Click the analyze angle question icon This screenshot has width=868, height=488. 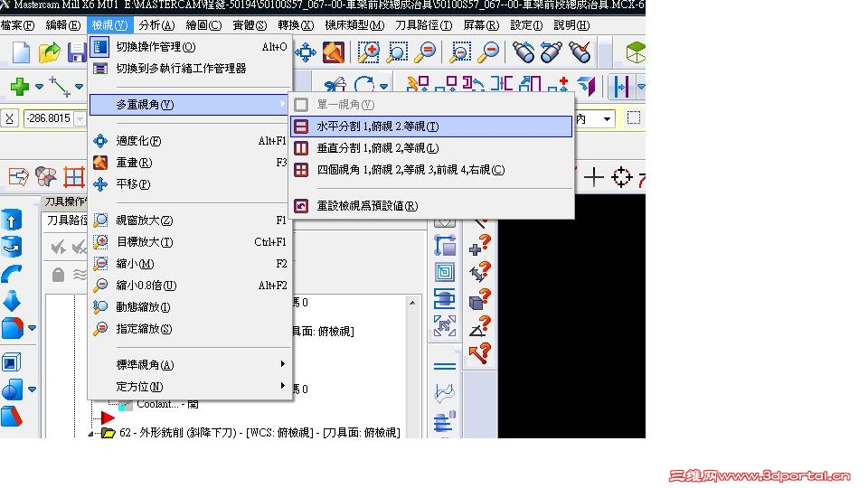[480, 326]
